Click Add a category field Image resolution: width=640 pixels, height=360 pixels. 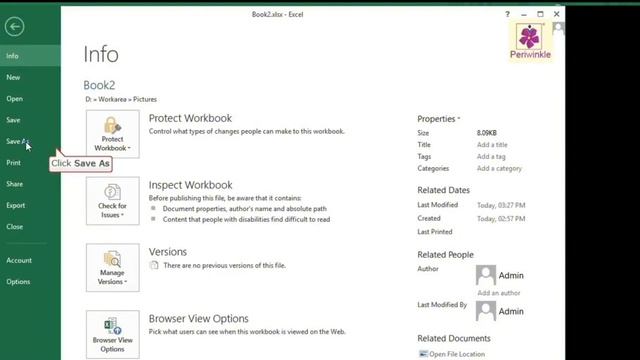[x=499, y=169]
